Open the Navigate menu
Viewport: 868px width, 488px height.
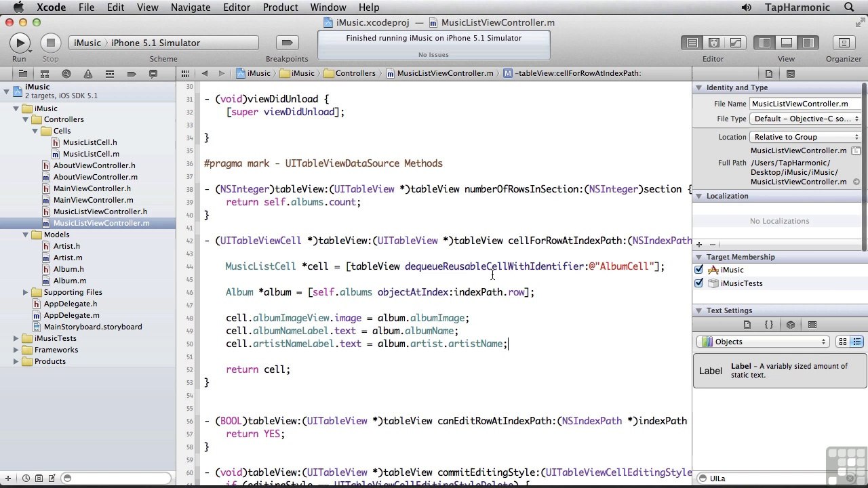click(x=191, y=7)
